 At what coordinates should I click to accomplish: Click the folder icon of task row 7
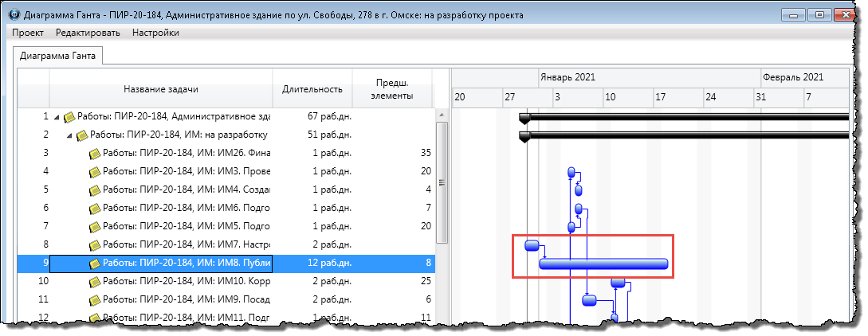[95, 227]
